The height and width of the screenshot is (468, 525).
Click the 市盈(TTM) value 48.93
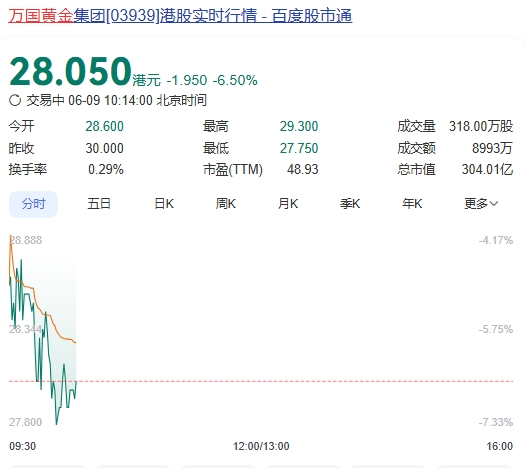303,170
